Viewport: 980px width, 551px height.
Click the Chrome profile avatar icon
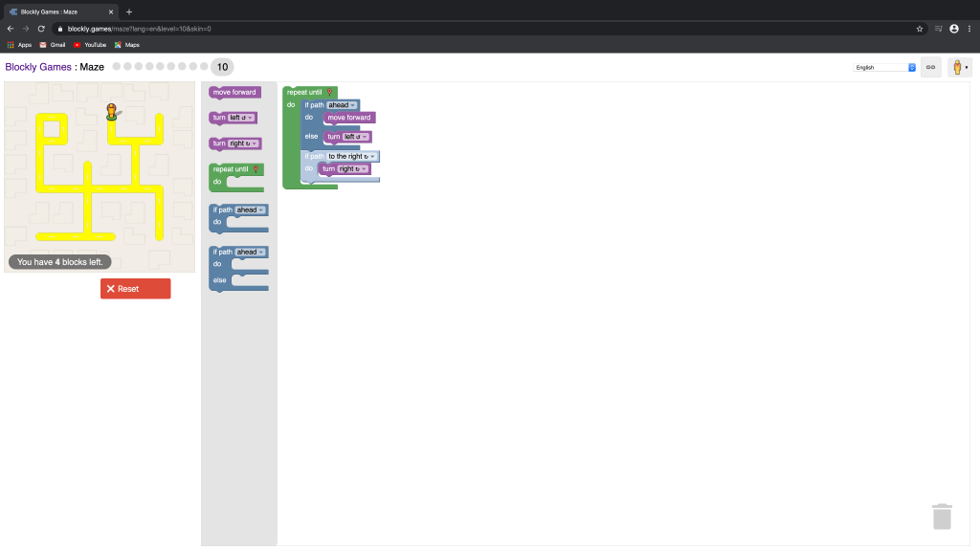tap(954, 29)
